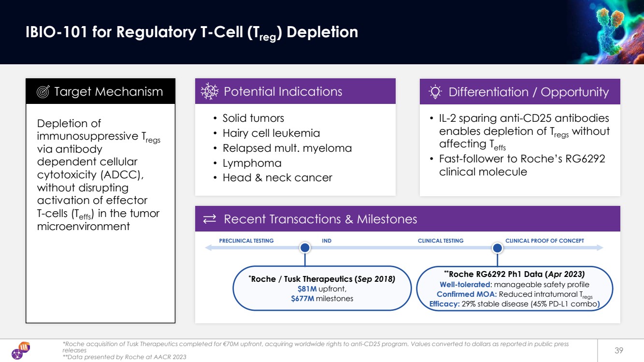The image size is (644, 362).
Task: Click the CLINICAL TESTING stage label
Action: 440,241
